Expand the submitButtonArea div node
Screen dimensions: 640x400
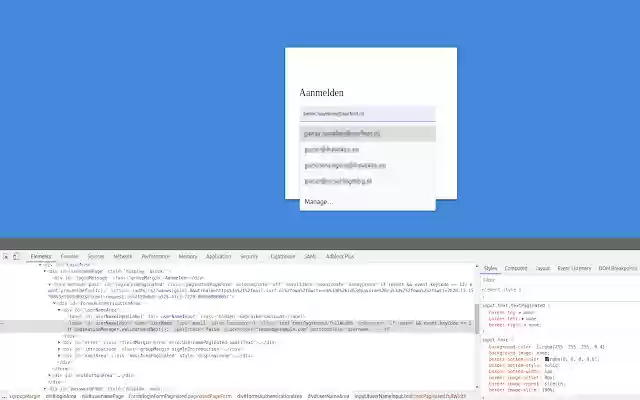pos(50,375)
